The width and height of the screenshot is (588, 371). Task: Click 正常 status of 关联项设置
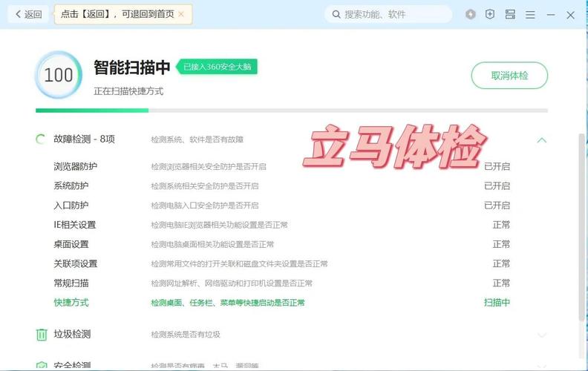[501, 264]
